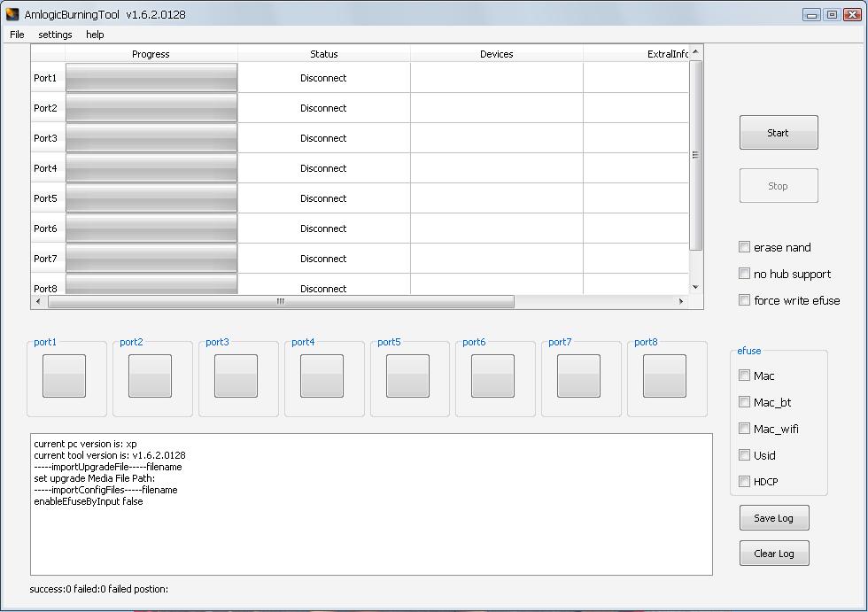Viewport: 868px width, 612px height.
Task: Check the Mac_wifi efuse option
Action: click(x=745, y=429)
